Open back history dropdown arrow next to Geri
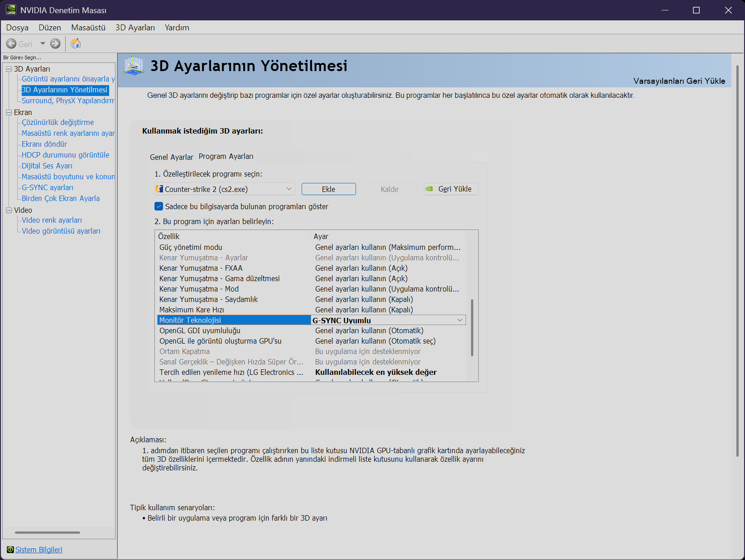Screen dimensions: 745x560 [x=43, y=44]
